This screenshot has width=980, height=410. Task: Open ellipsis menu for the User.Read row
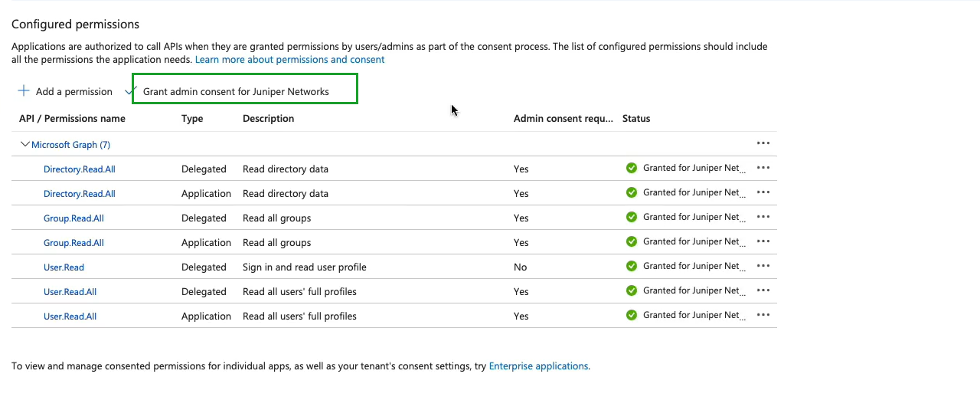[763, 266]
